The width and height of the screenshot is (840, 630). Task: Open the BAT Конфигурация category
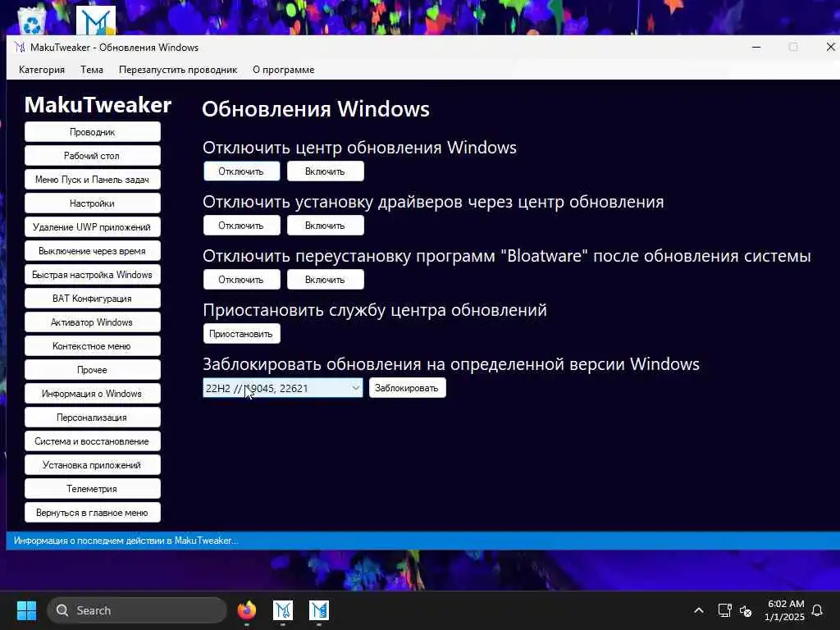click(x=92, y=299)
